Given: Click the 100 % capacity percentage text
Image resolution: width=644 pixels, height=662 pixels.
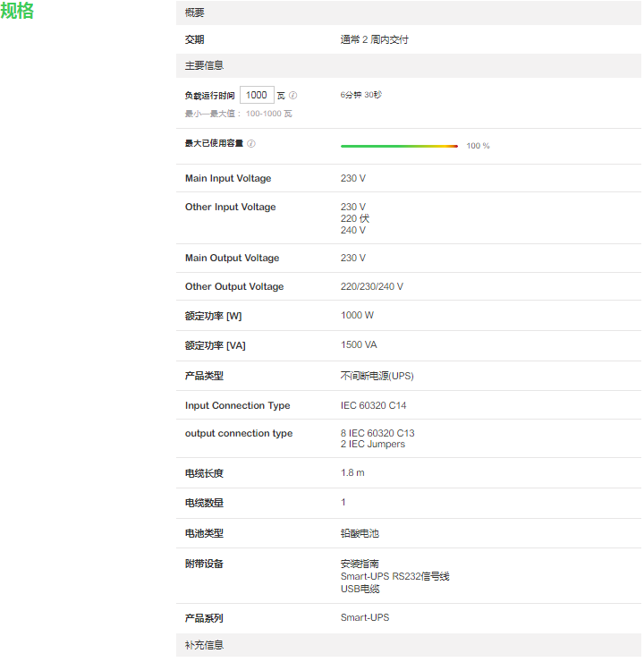Looking at the screenshot, I should click(x=478, y=146).
